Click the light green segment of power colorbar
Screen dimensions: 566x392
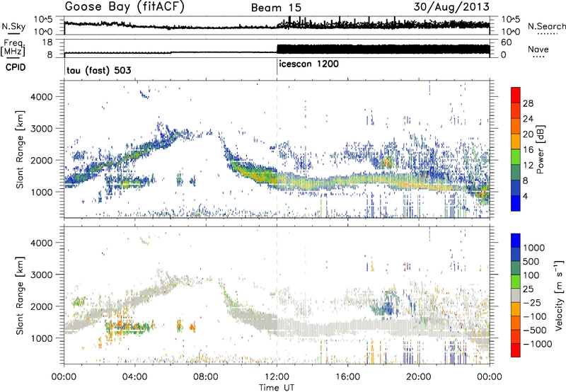click(516, 156)
